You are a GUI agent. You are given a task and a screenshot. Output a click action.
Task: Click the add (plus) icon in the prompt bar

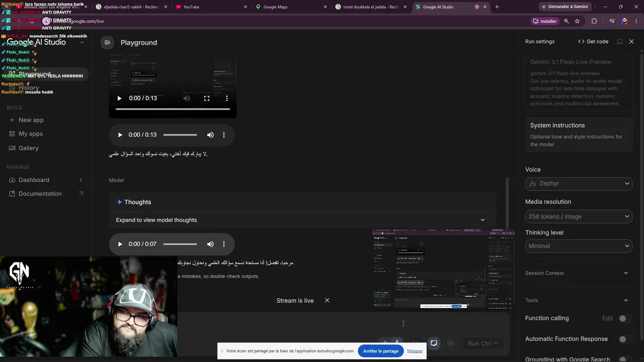pos(450,343)
